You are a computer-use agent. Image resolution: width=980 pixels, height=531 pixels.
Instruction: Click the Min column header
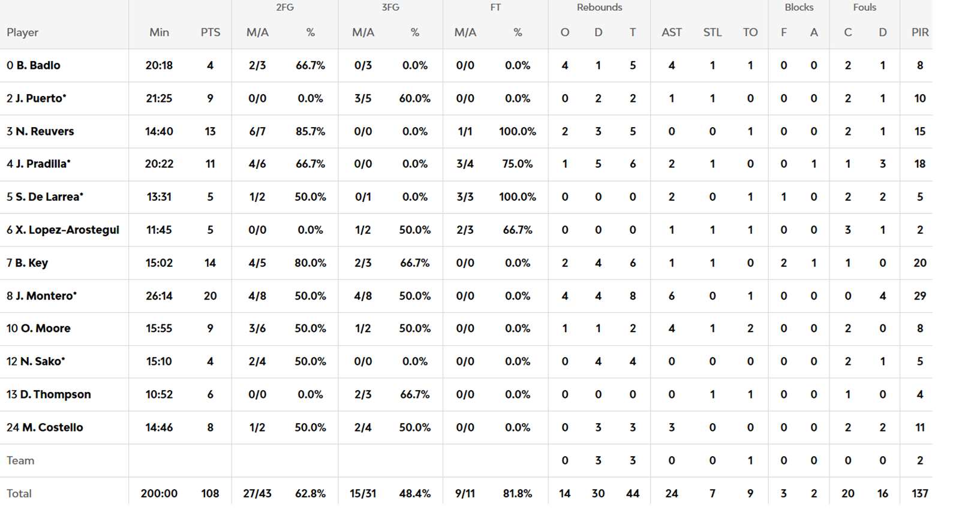click(x=159, y=32)
